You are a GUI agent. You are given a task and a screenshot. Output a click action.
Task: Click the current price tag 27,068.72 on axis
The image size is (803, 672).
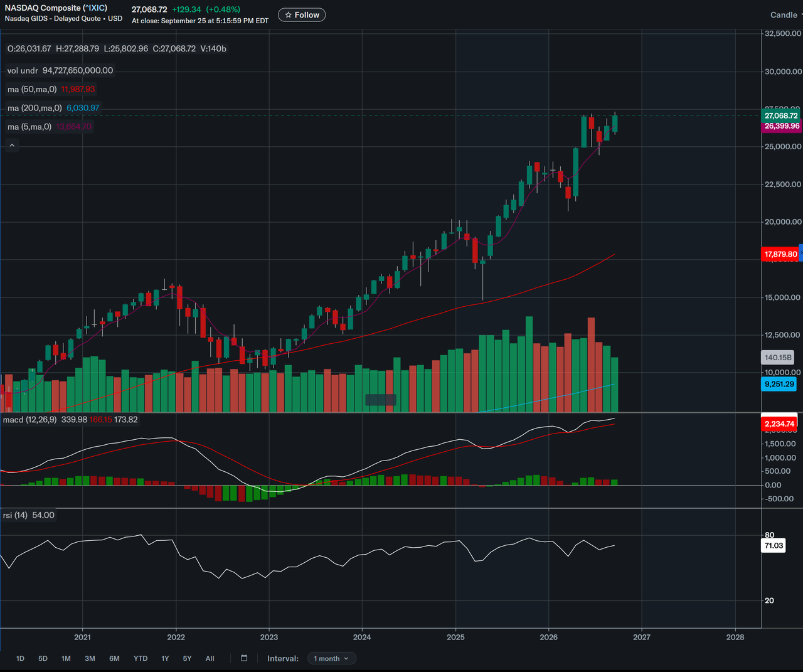coord(781,115)
